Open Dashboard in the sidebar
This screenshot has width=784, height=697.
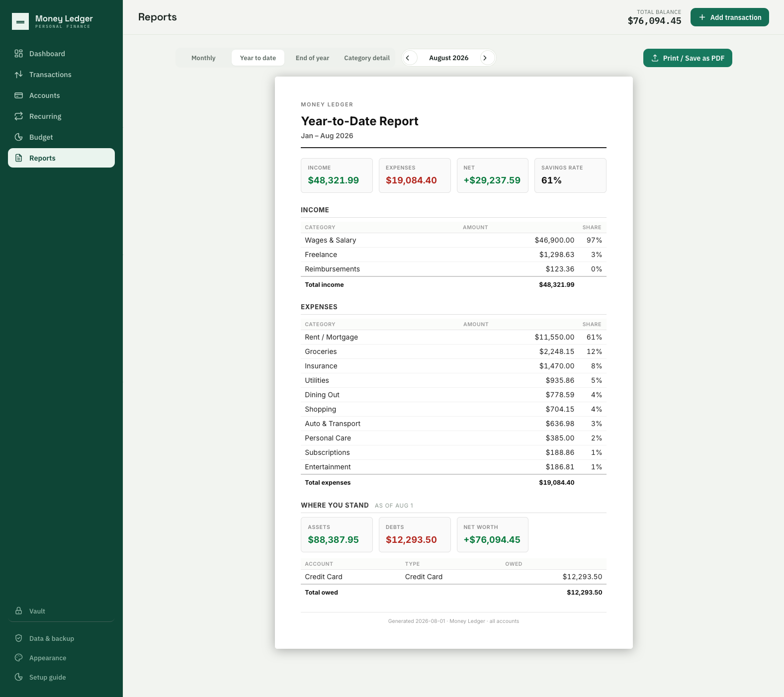[61, 54]
